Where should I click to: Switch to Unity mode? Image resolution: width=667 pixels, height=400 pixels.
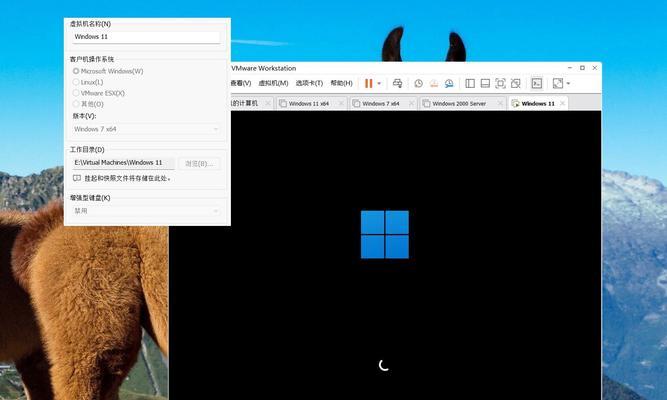[516, 83]
